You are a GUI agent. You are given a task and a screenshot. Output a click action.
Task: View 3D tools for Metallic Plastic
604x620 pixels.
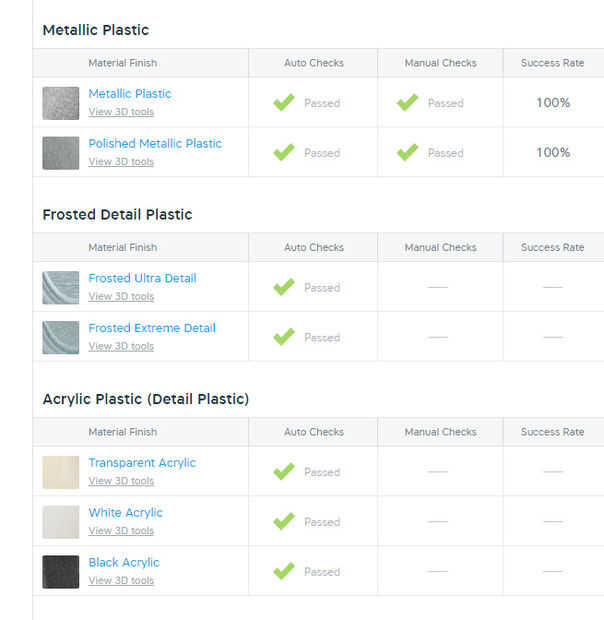click(x=121, y=112)
